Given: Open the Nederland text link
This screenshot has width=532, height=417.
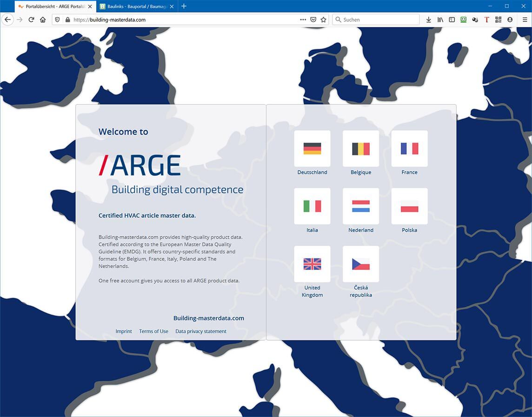Looking at the screenshot, I should pos(361,230).
